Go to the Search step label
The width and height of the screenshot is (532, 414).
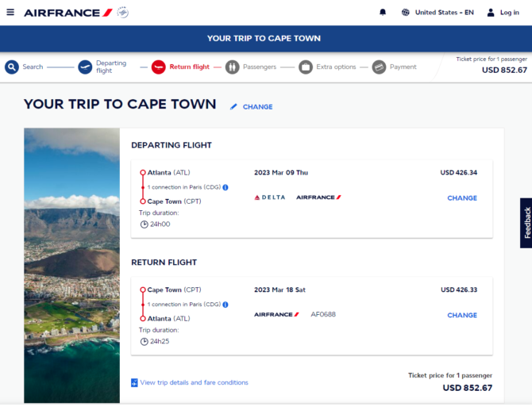pos(33,67)
